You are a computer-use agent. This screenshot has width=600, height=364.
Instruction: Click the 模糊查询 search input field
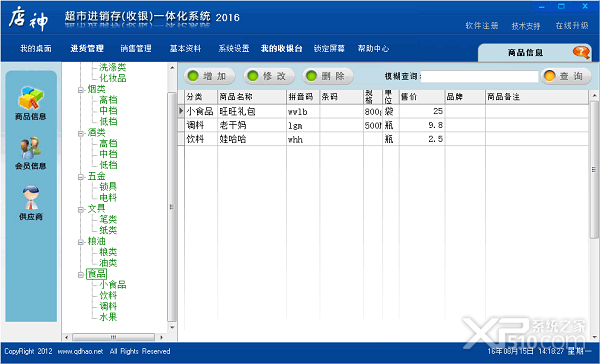tap(479, 77)
